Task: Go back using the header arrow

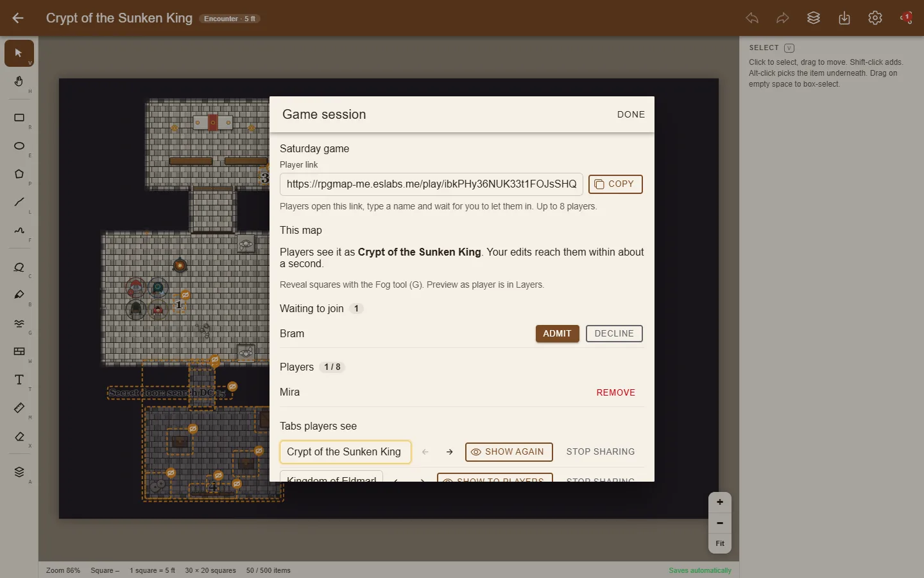Action: point(18,18)
